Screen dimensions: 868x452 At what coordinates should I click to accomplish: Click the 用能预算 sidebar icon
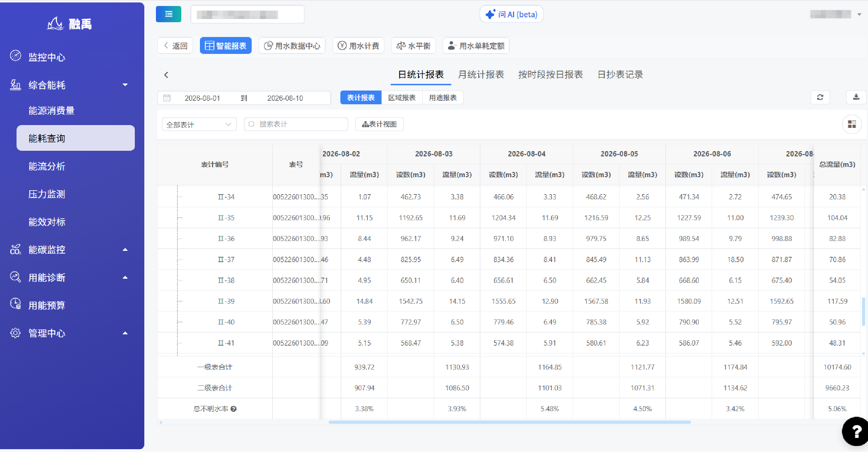15,304
